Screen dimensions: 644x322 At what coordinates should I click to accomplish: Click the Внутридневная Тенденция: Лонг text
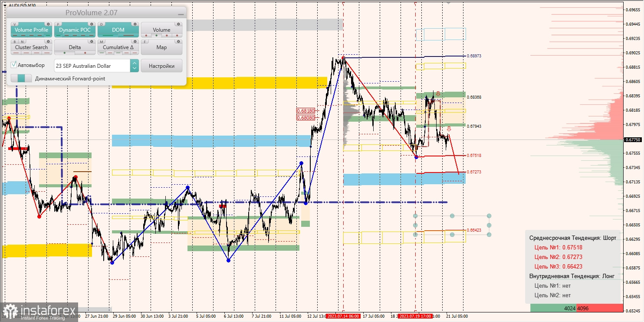[572, 276]
